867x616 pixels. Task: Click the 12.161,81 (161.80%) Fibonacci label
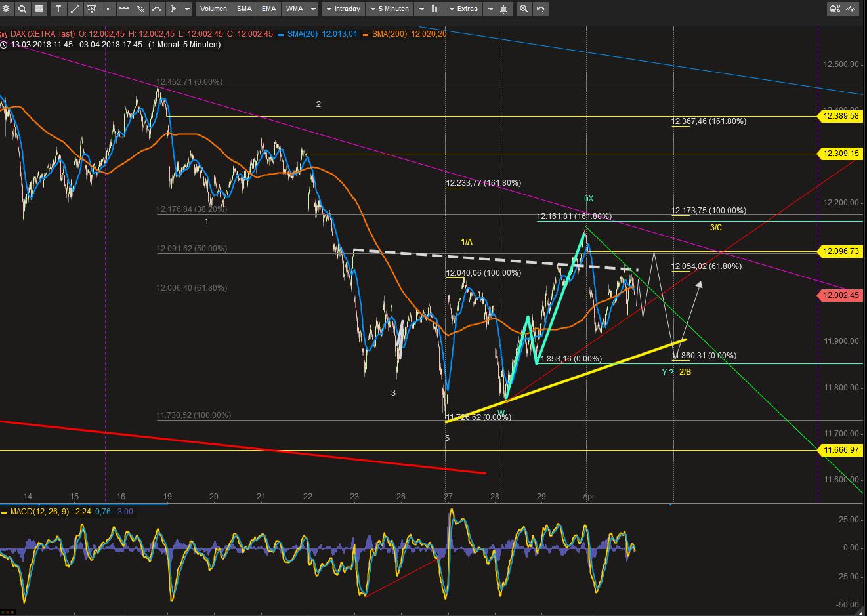click(x=574, y=216)
